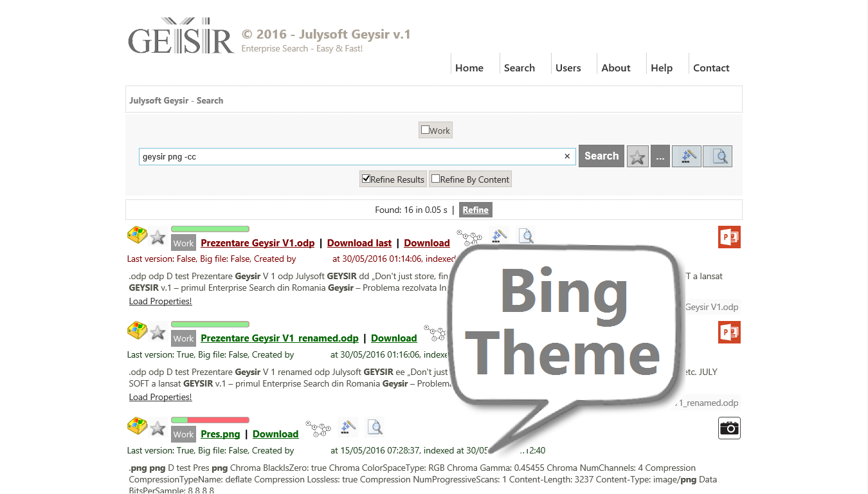This screenshot has width=868, height=494.
Task: Click highlight wand icon for Pres.png
Action: (347, 426)
